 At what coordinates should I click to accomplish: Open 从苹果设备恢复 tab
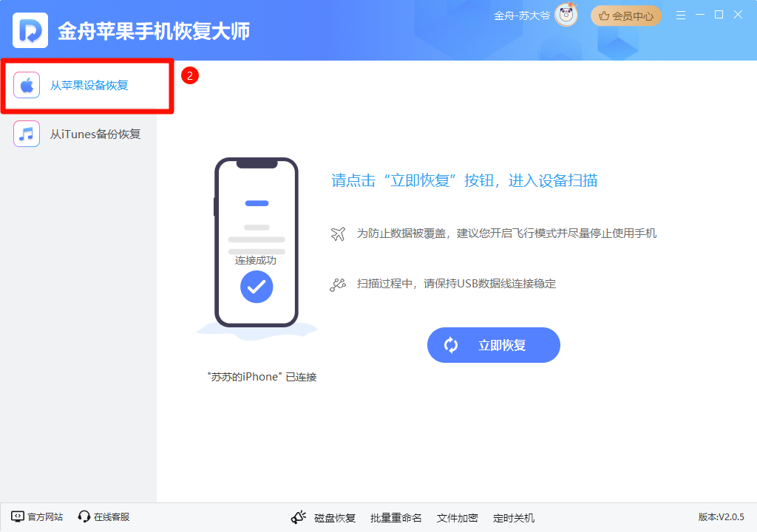(x=87, y=86)
